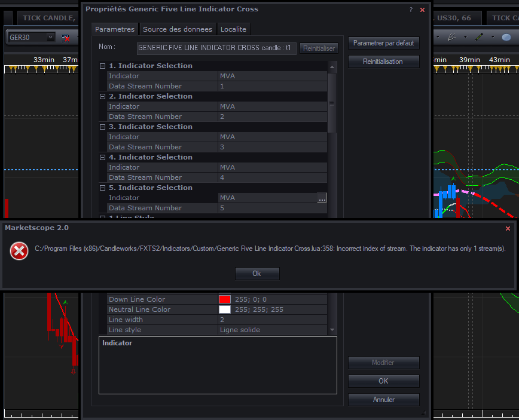Open the browse ellipsis button for 5th Indicator

pos(322,198)
